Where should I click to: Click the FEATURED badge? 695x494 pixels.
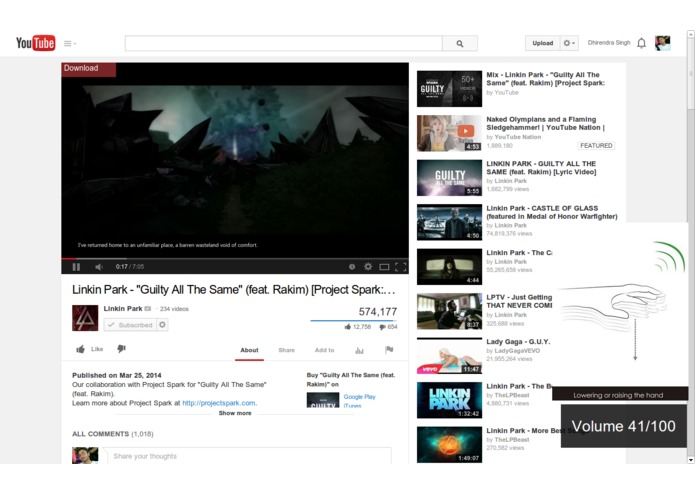tap(596, 145)
